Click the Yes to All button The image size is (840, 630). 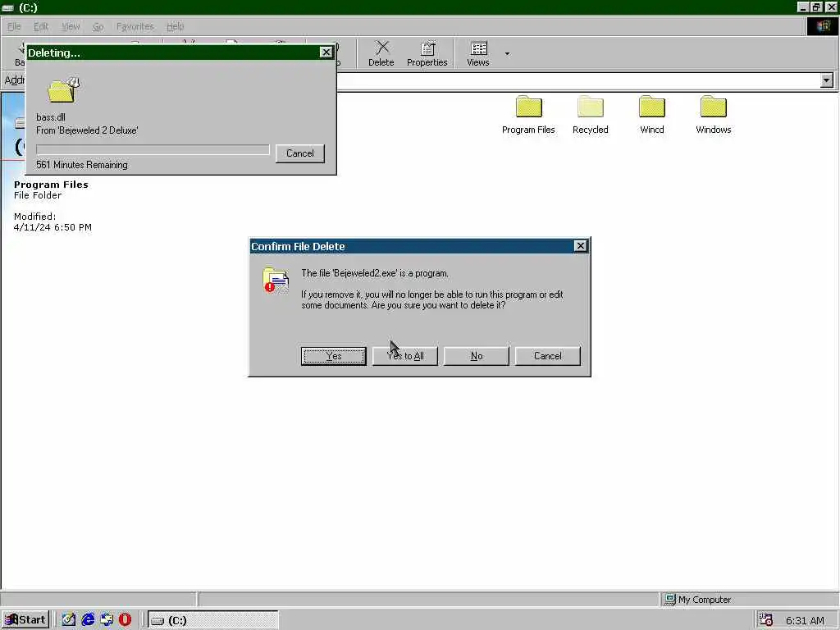(x=404, y=356)
